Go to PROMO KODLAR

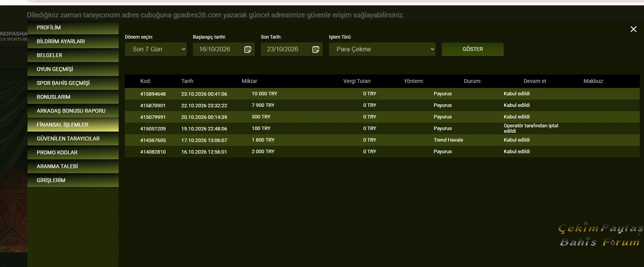pos(73,152)
